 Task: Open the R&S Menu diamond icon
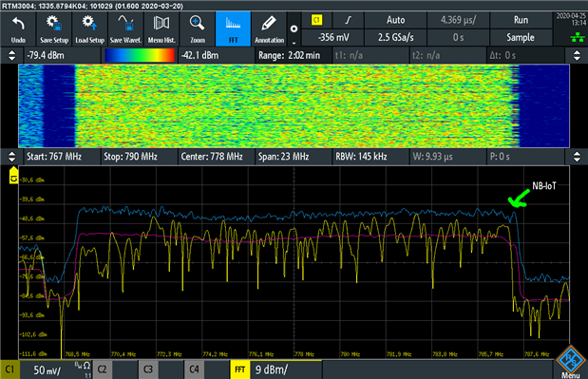[571, 362]
